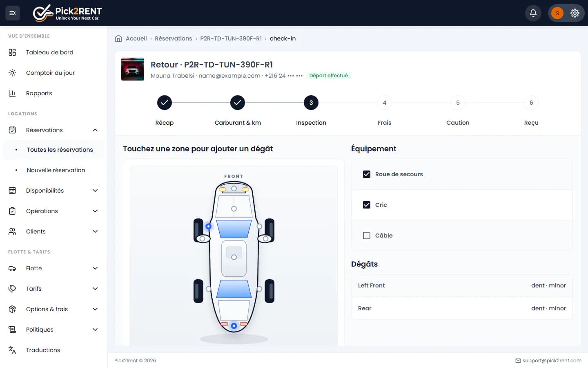Click the Rapports chart icon
This screenshot has width=588, height=368.
12,93
